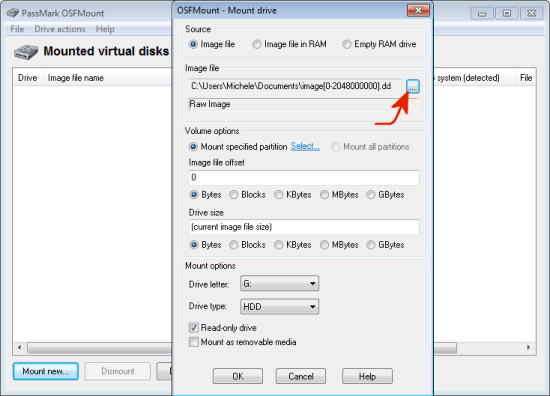Click the list's right scroll arrow
The image size is (550, 396).
[528, 348]
